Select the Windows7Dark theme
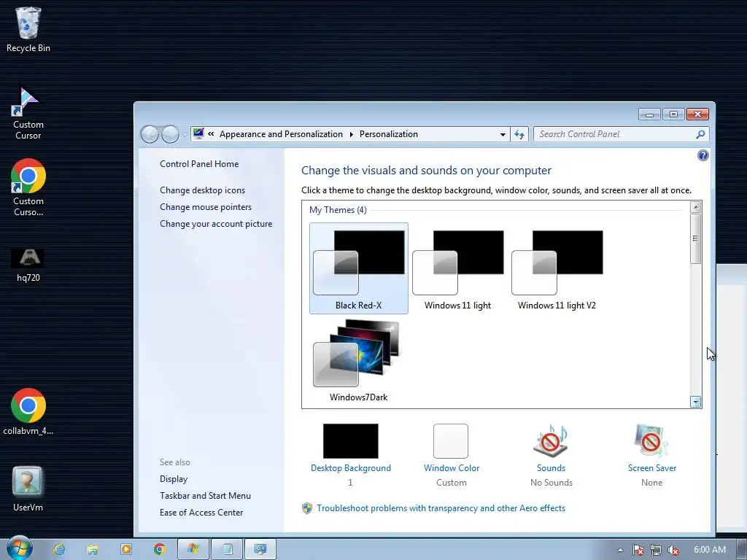This screenshot has height=560, width=747. (x=359, y=360)
